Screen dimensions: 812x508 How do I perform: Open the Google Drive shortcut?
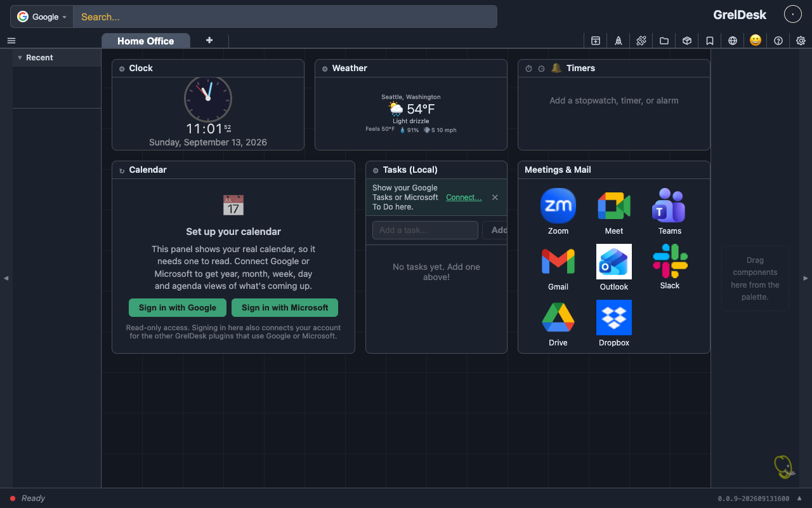coord(558,324)
